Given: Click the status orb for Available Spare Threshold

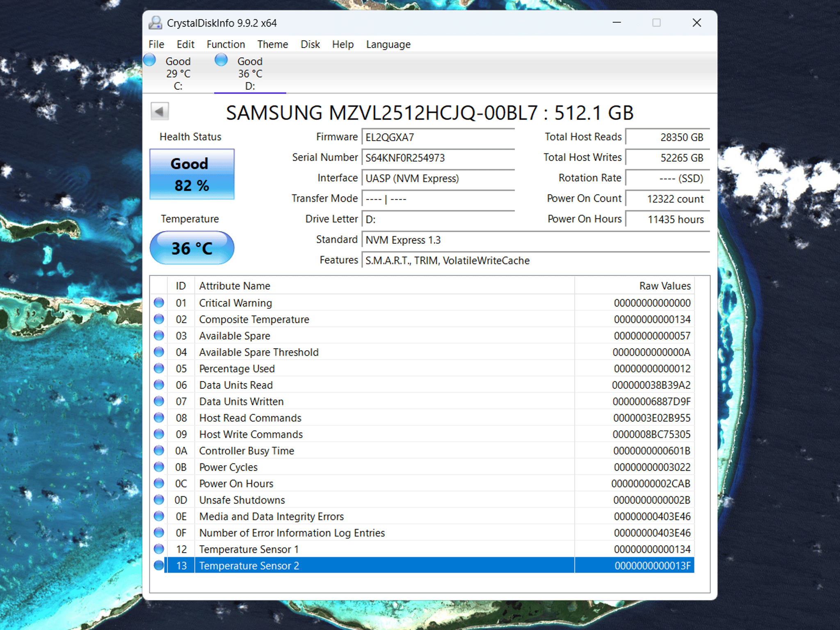Looking at the screenshot, I should (159, 352).
